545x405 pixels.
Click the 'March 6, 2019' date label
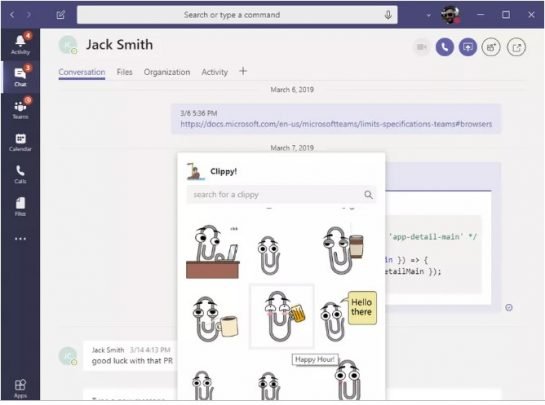click(292, 90)
